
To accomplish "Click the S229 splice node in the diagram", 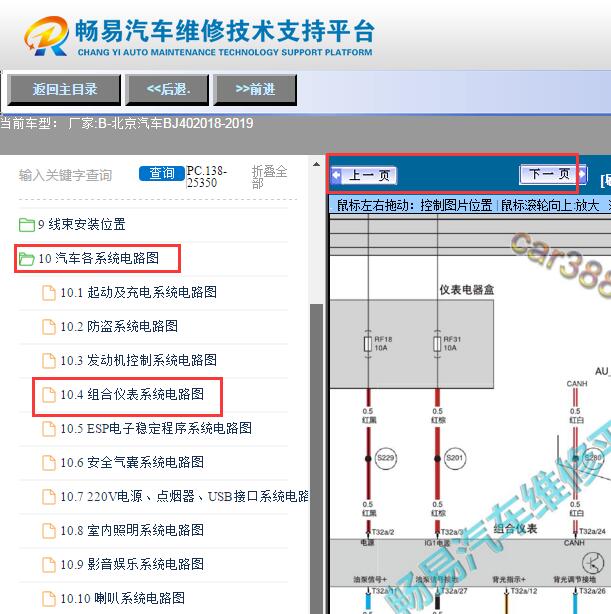I will click(x=386, y=458).
